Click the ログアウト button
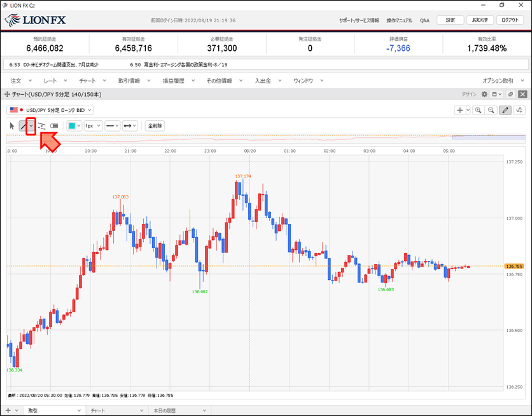 point(510,20)
